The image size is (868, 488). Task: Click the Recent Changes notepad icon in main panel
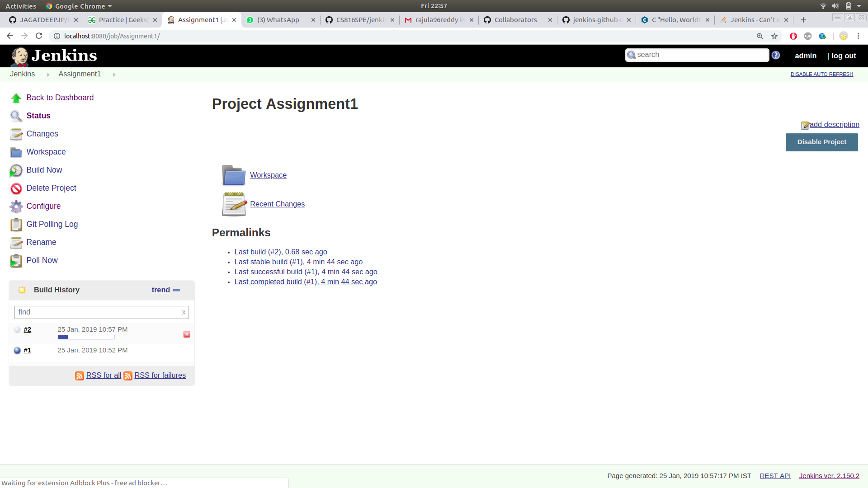(234, 204)
